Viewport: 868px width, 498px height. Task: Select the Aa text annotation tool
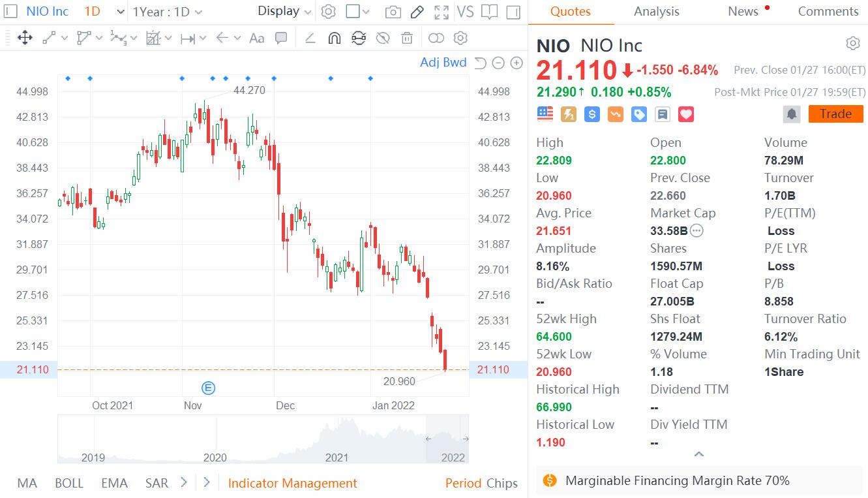257,38
